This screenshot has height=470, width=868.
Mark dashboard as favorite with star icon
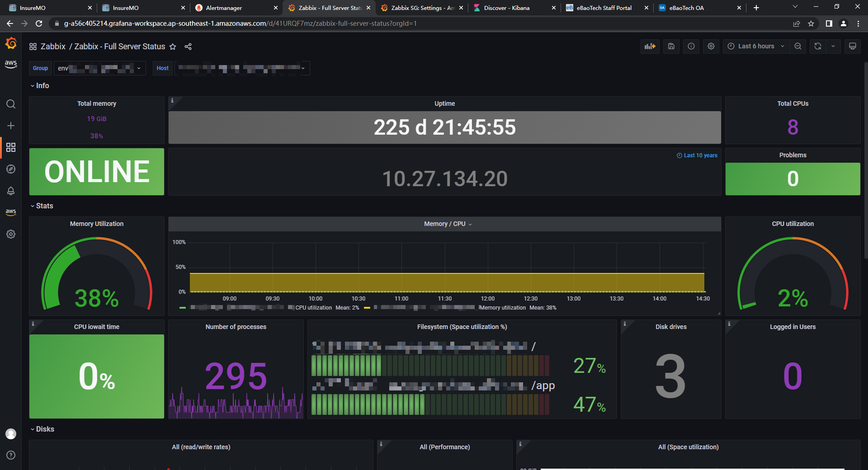[173, 47]
